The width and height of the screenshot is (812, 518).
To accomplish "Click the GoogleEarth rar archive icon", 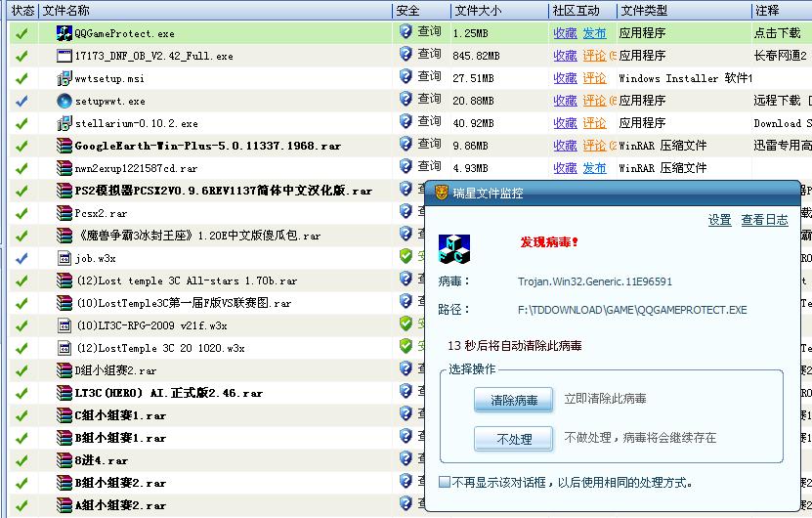I will pyautogui.click(x=64, y=146).
